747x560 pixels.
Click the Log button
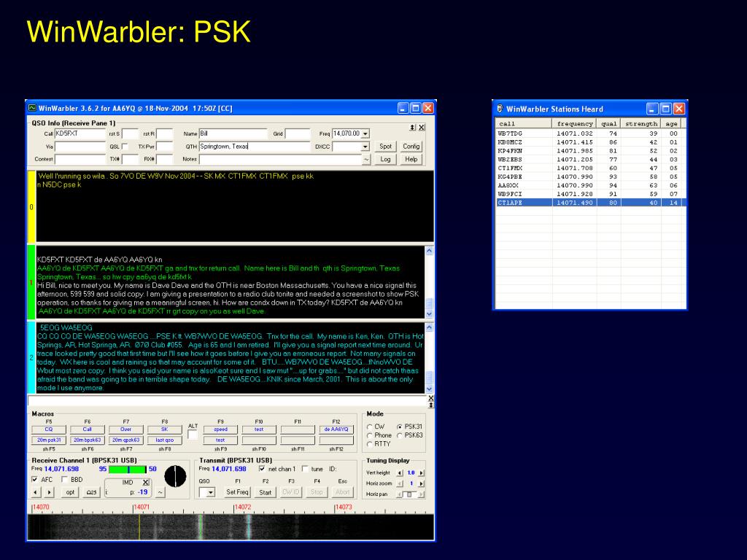point(385,160)
